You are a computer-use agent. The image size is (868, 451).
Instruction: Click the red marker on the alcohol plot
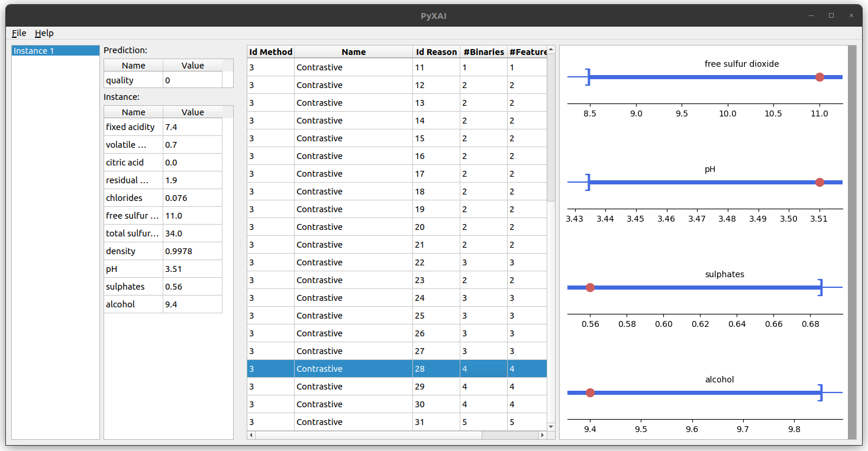[x=590, y=392]
